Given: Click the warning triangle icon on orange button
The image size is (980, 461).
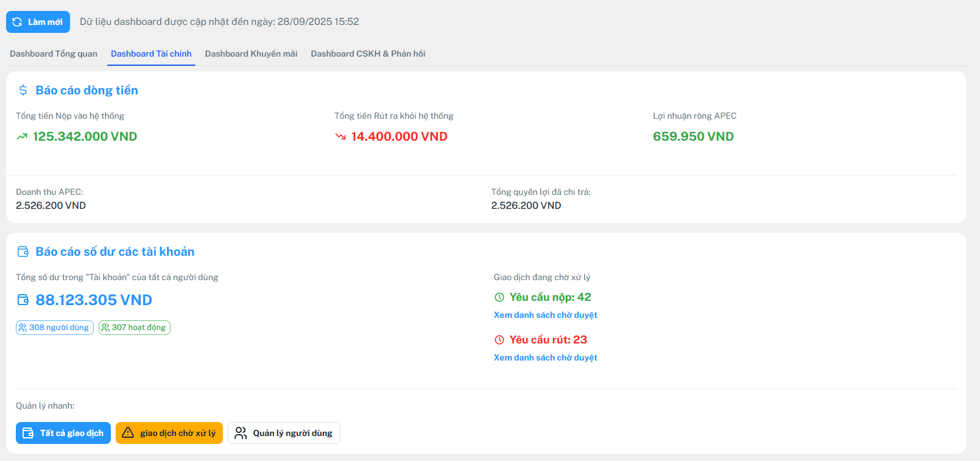Looking at the screenshot, I should [x=128, y=433].
